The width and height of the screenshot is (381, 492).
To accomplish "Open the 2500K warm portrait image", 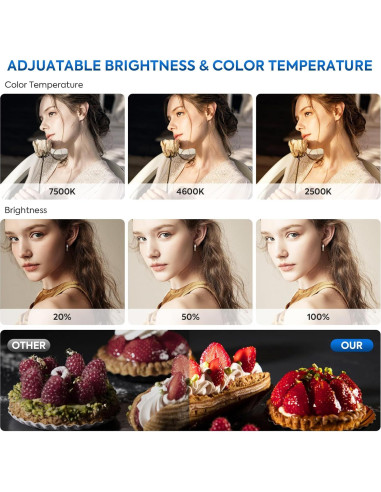I will pyautogui.click(x=318, y=147).
